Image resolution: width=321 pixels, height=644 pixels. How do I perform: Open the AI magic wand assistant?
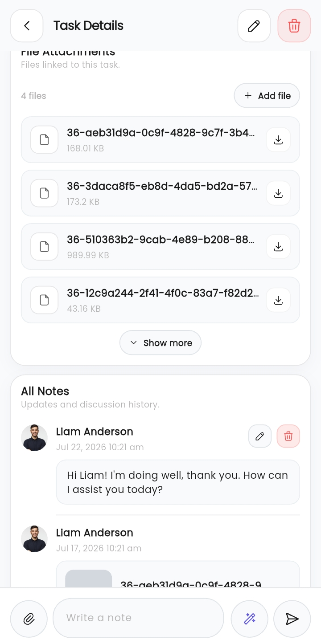point(250,618)
